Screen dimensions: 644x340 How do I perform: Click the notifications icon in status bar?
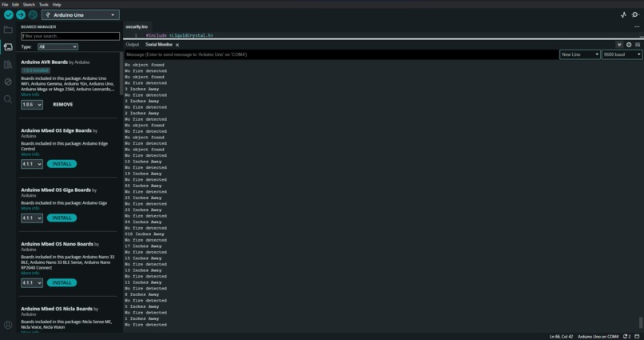click(x=626, y=336)
